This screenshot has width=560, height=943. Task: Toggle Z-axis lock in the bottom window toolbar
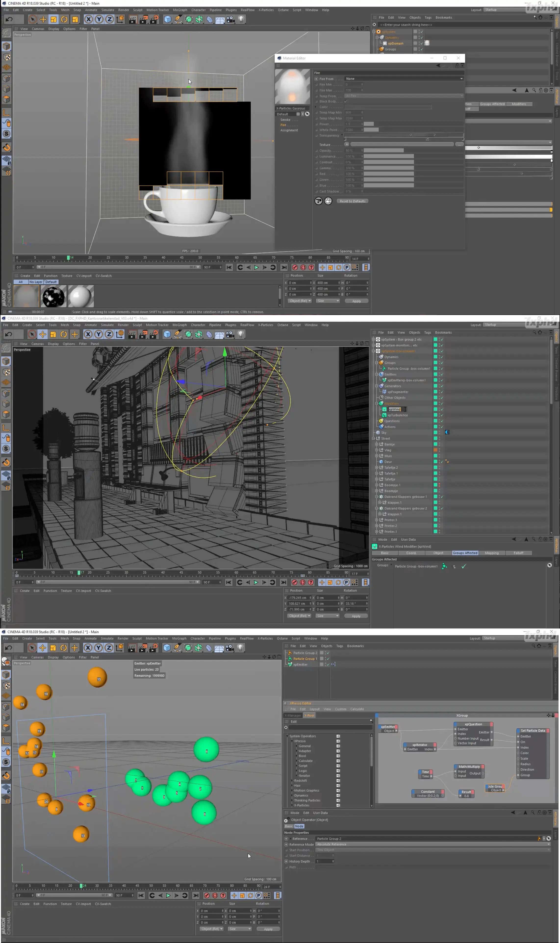click(109, 648)
